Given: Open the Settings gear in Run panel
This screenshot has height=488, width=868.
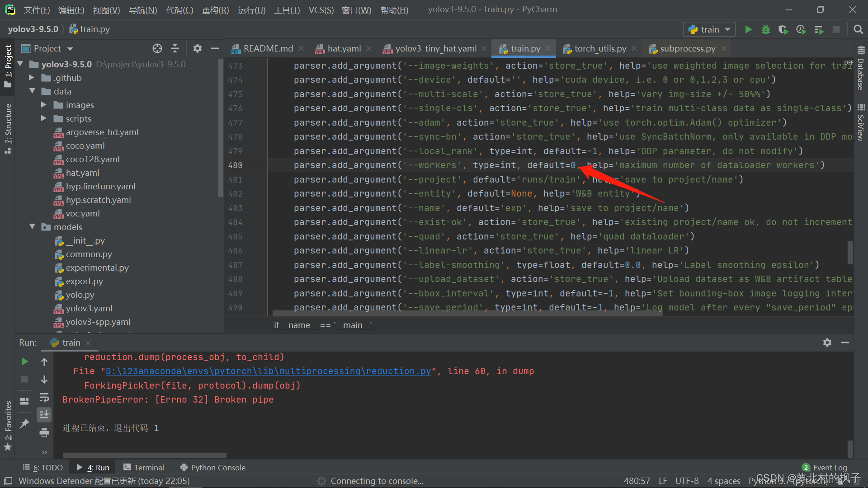Looking at the screenshot, I should 827,342.
